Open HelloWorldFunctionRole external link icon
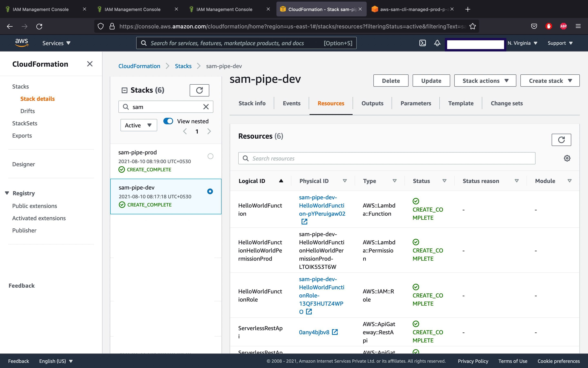Viewport: 588px width, 368px height. 309,312
